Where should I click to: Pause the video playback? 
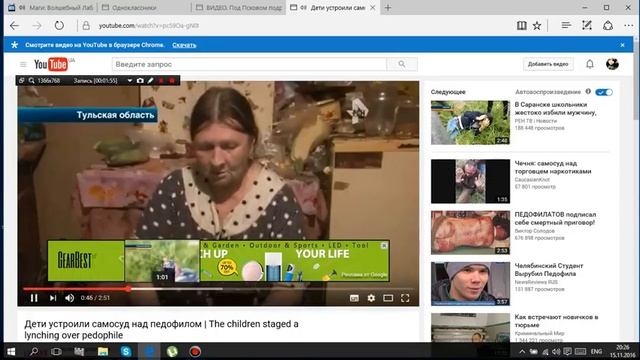[34, 298]
